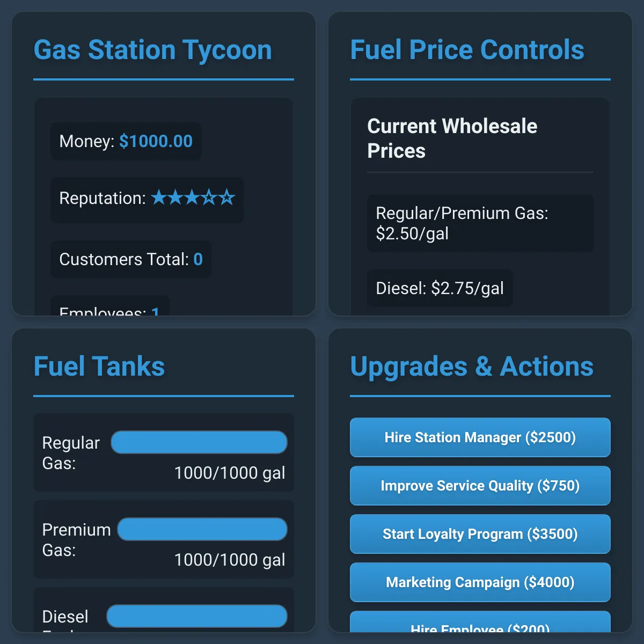The image size is (644, 644).
Task: Click the Upgrades & Actions heading
Action: pyautogui.click(x=472, y=367)
